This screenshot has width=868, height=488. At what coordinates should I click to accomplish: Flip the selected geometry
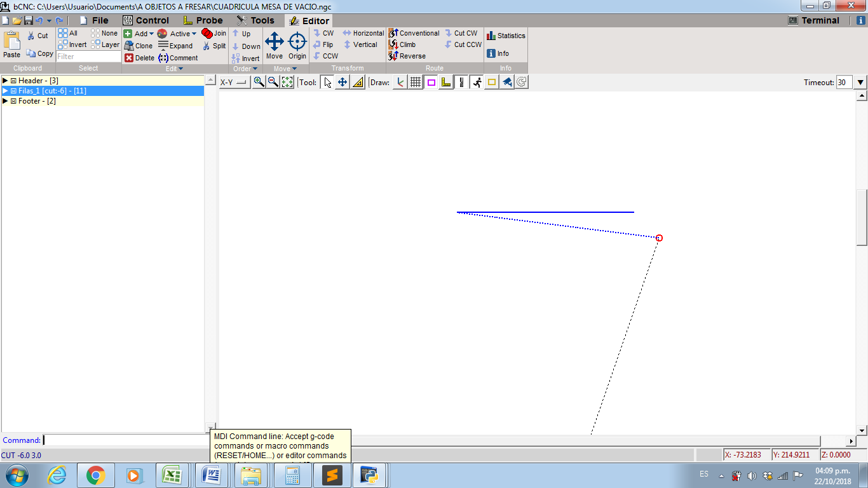pyautogui.click(x=323, y=44)
